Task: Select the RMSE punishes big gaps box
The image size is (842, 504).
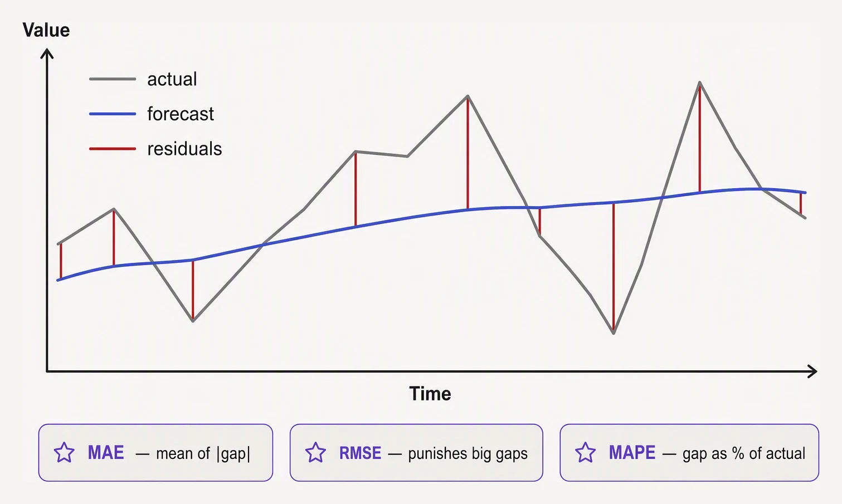Action: click(x=416, y=452)
